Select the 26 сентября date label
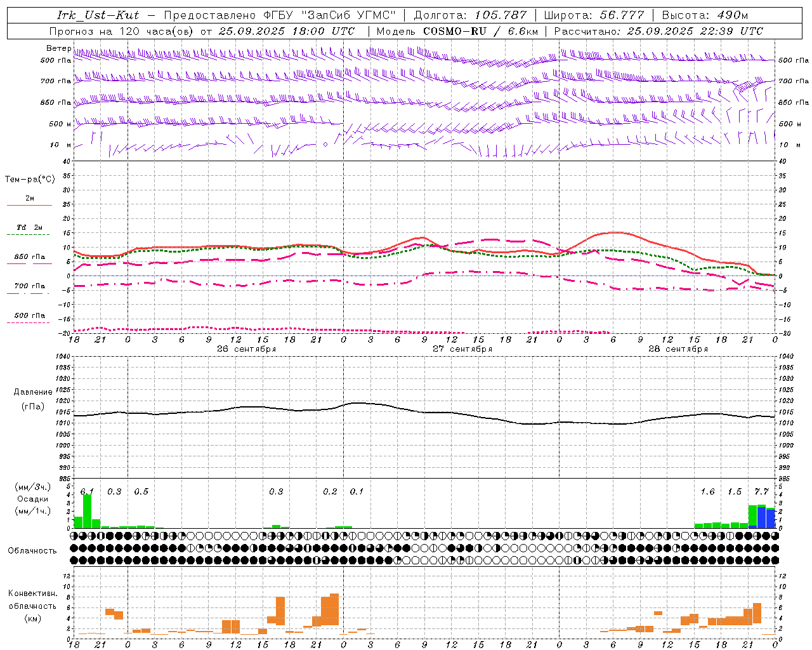The width and height of the screenshot is (812, 650). point(246,349)
